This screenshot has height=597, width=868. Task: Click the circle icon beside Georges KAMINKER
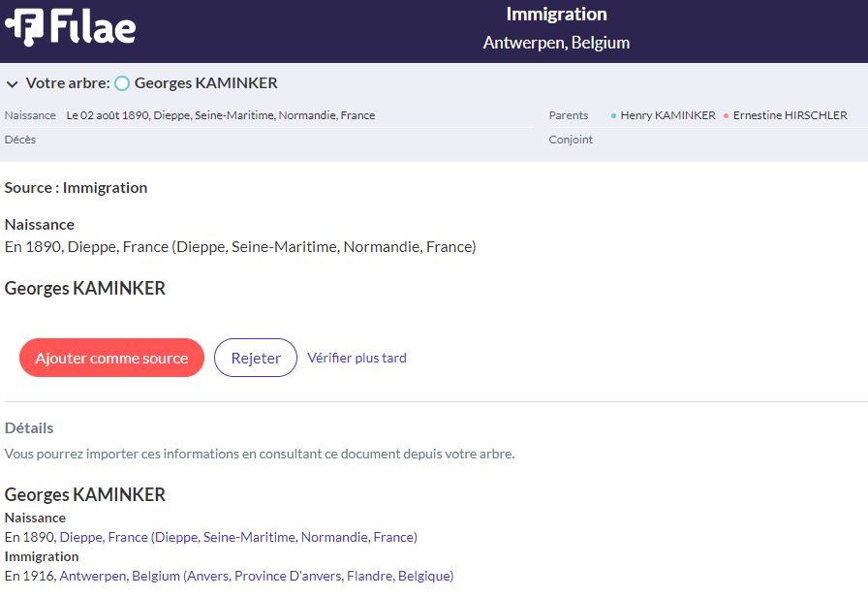coord(122,83)
